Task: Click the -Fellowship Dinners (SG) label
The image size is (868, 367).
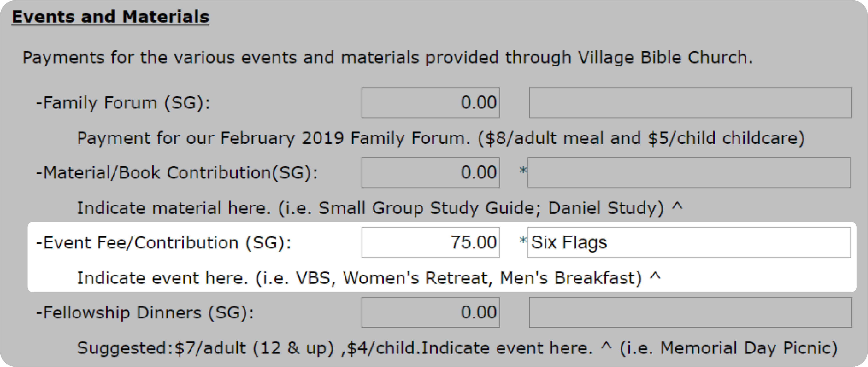Action: 145,313
